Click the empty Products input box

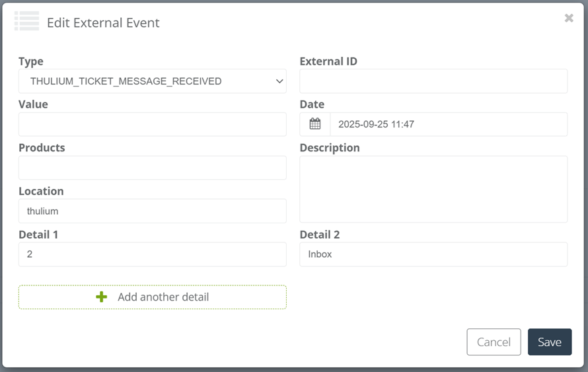point(152,168)
